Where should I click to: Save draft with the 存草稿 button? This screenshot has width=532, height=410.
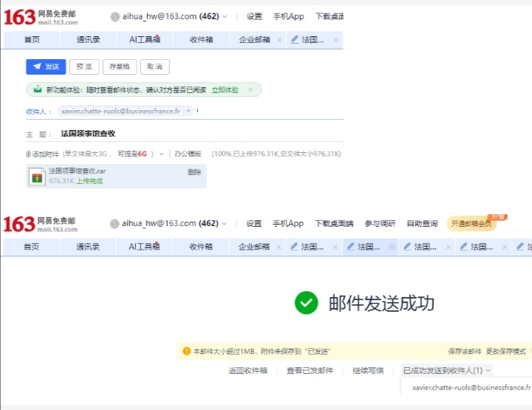(120, 66)
